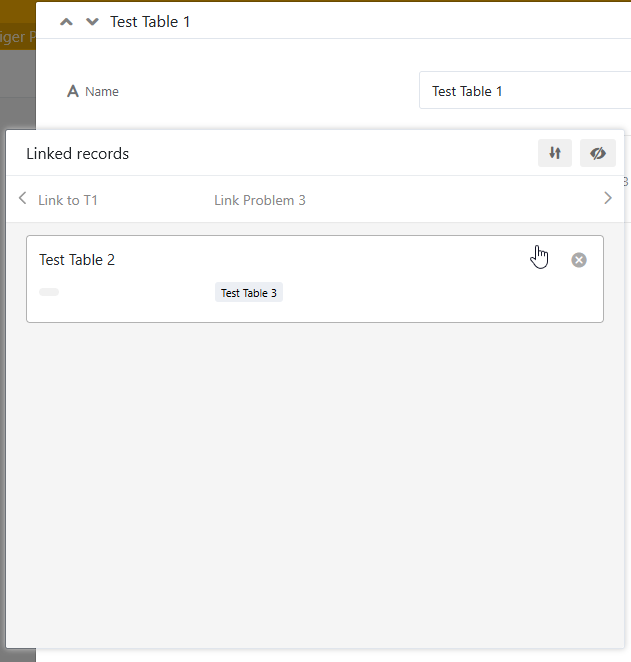The width and height of the screenshot is (631, 662).
Task: Click empty gray area below the record card
Action: coord(315,480)
